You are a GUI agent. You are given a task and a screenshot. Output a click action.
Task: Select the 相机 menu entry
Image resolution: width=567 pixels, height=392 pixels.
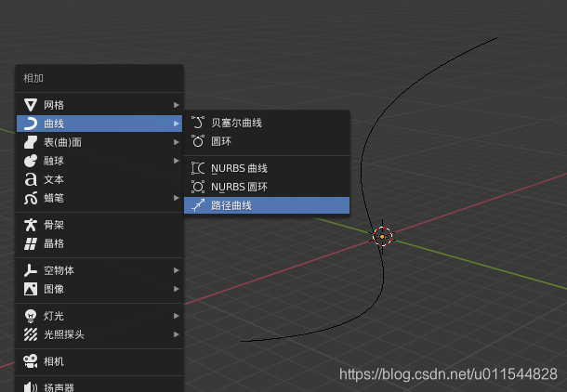tap(99, 361)
